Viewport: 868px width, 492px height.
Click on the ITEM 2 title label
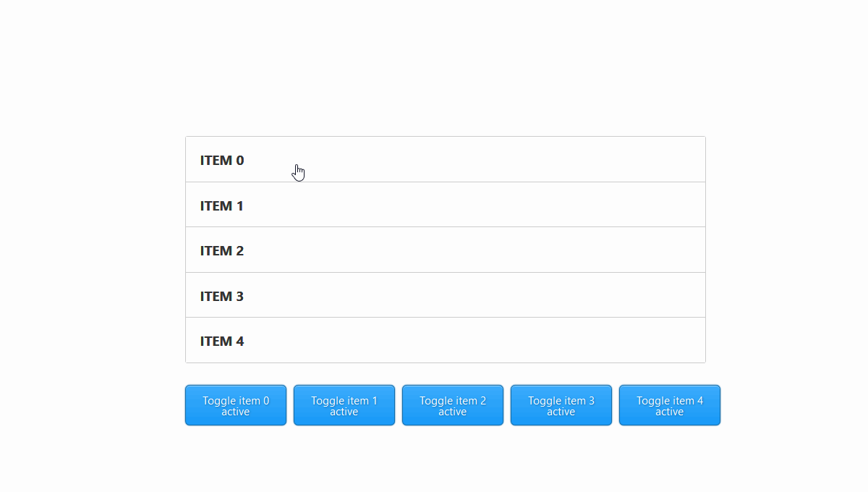point(222,251)
